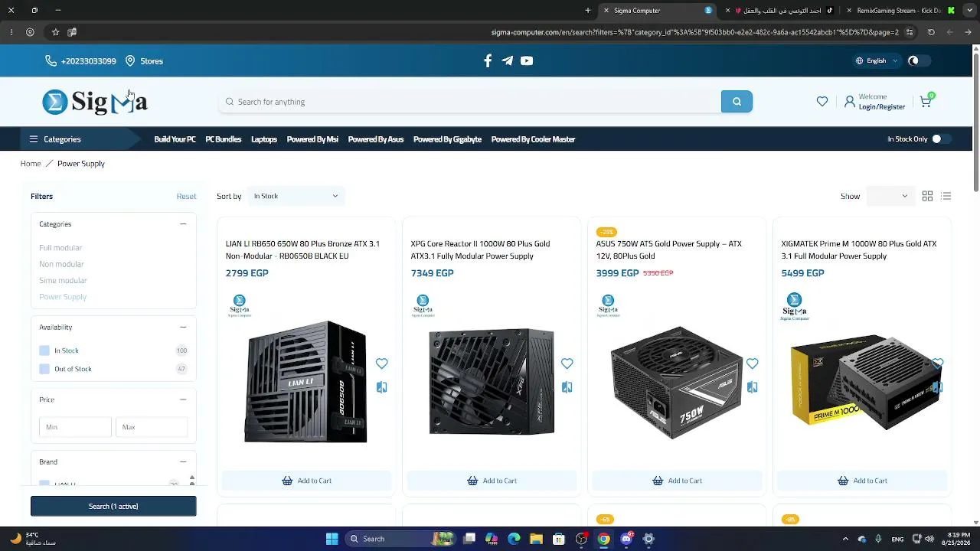Collapse the Price filter section
Viewport: 980px width, 551px height.
pyautogui.click(x=183, y=399)
